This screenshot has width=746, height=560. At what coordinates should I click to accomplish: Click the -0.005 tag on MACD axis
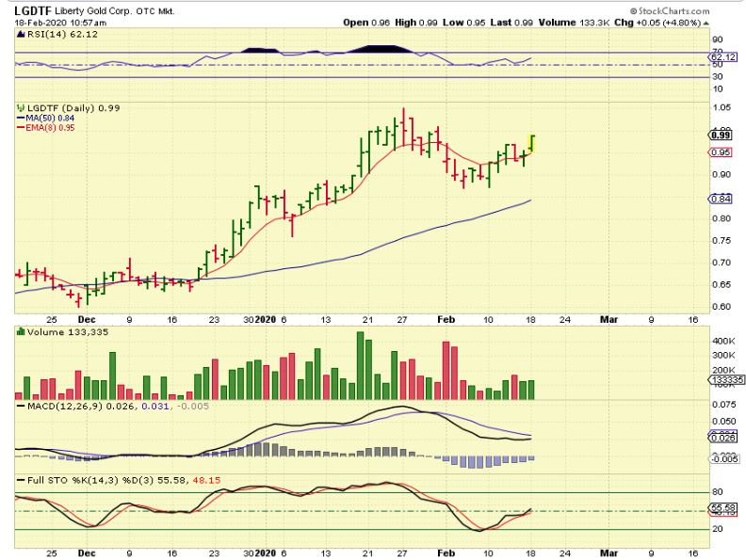coord(724,458)
